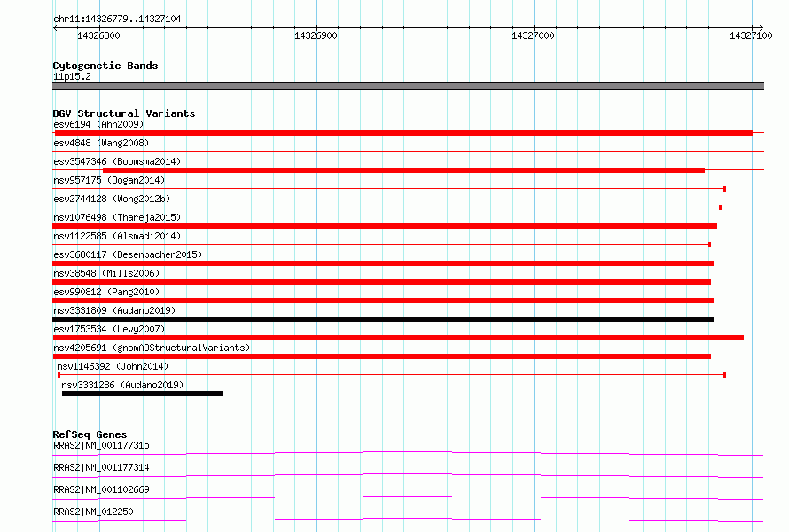The height and width of the screenshot is (532, 789).
Task: Select the nsv1076498 red variant bar
Action: click(385, 226)
